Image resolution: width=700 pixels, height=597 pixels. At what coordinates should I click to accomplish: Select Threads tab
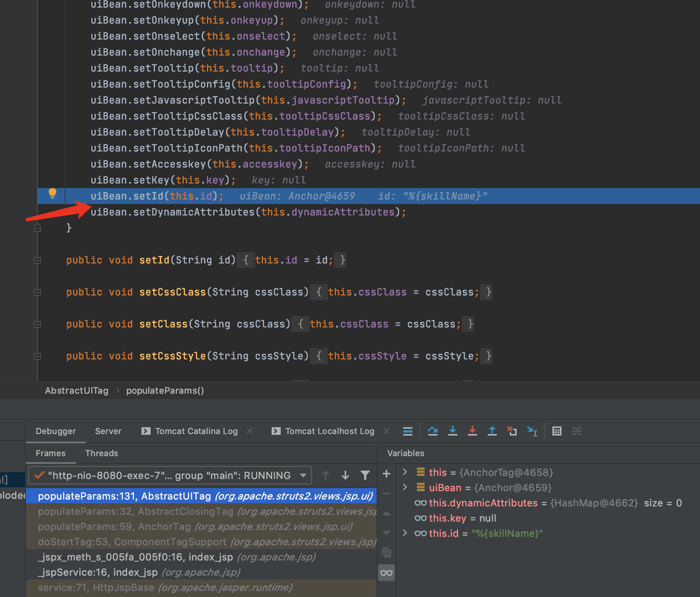(102, 453)
